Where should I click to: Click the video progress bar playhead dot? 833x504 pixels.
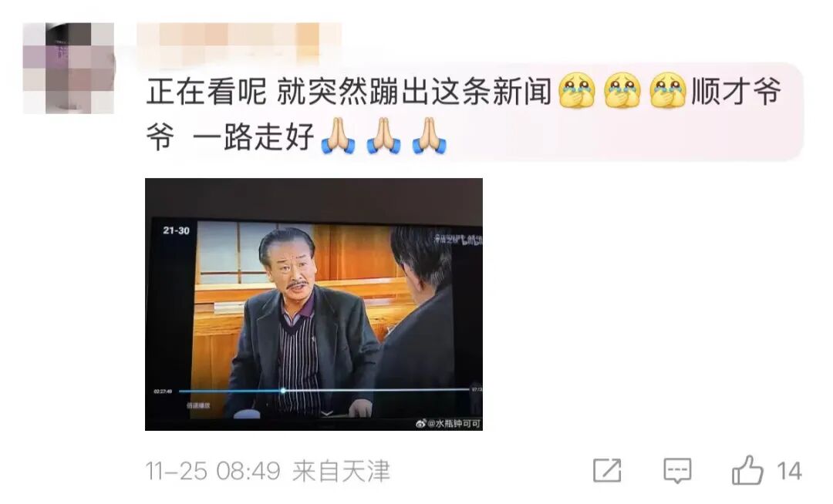point(283,391)
